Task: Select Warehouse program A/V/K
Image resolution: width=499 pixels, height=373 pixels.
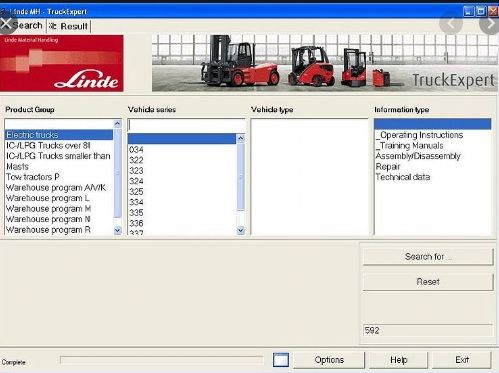Action: point(59,188)
